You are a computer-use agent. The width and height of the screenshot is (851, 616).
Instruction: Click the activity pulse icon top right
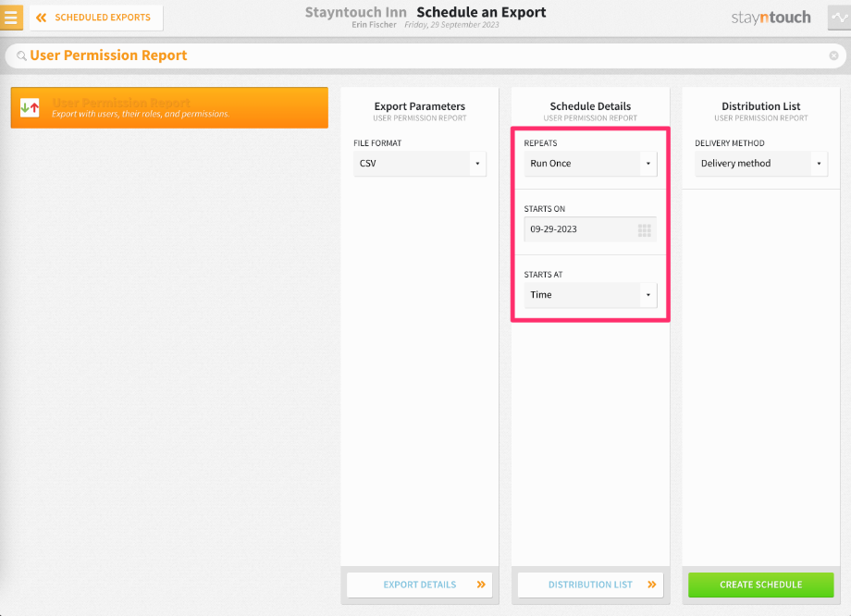pyautogui.click(x=839, y=18)
